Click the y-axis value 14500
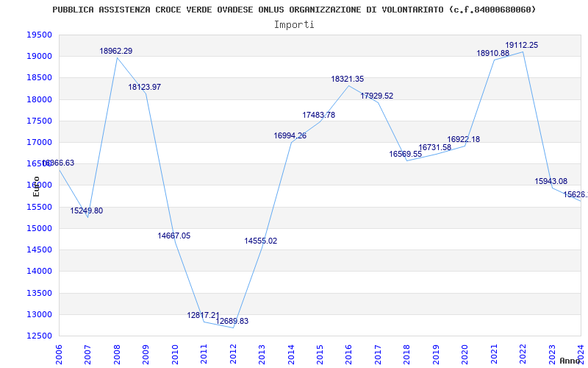Screen dimensions: 588x368 tap(39, 250)
